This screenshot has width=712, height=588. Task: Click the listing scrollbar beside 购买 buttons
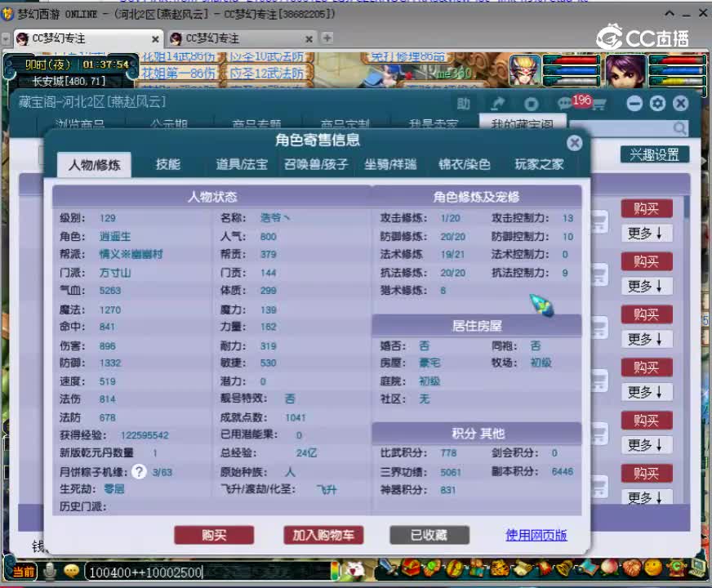coord(687,350)
